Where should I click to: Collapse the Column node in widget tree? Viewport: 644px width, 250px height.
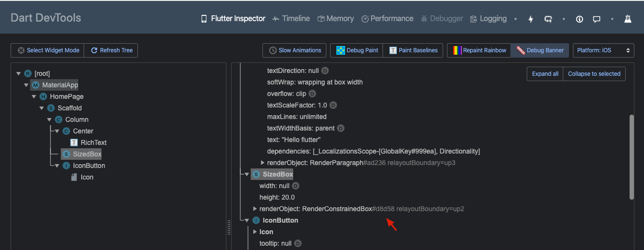[50, 119]
